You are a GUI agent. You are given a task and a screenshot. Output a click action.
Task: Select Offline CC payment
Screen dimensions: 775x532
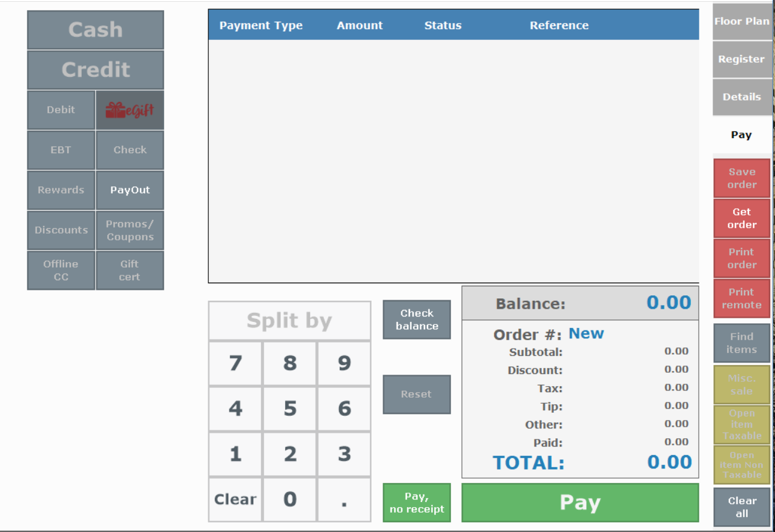tap(61, 271)
